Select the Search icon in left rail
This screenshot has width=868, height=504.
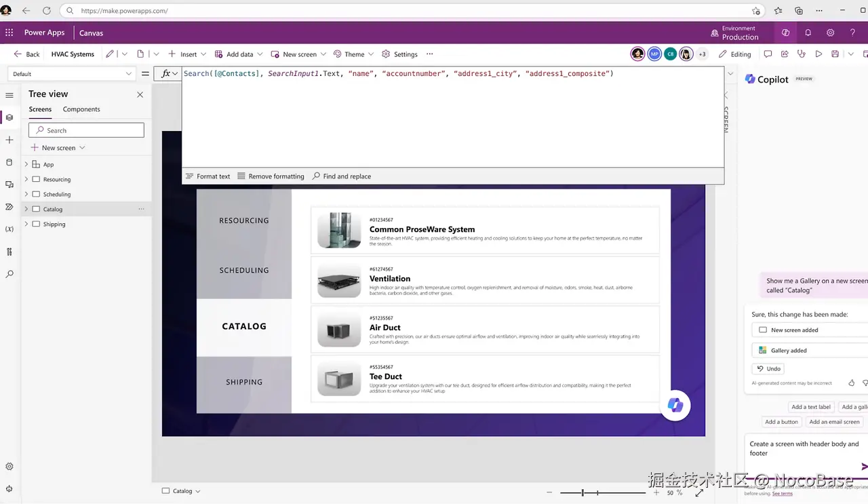pyautogui.click(x=9, y=274)
